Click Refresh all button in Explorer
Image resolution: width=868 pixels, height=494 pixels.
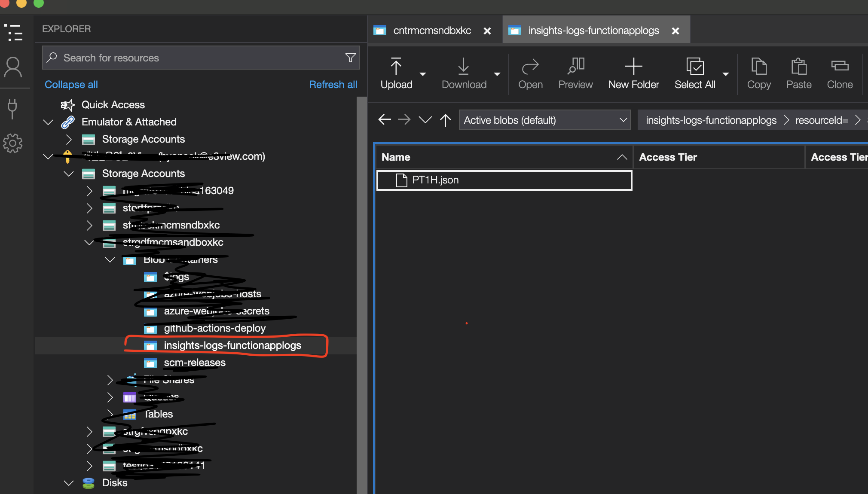pos(332,84)
